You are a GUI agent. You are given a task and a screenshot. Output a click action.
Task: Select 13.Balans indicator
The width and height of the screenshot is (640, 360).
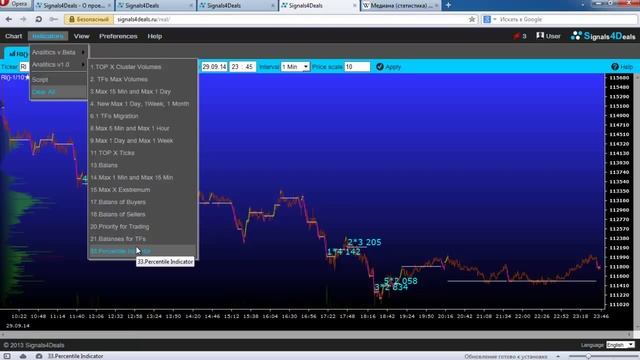point(143,165)
